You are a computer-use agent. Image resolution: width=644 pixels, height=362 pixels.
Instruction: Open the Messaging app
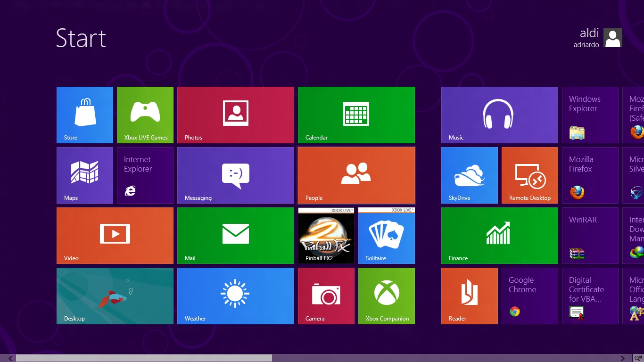tap(235, 175)
